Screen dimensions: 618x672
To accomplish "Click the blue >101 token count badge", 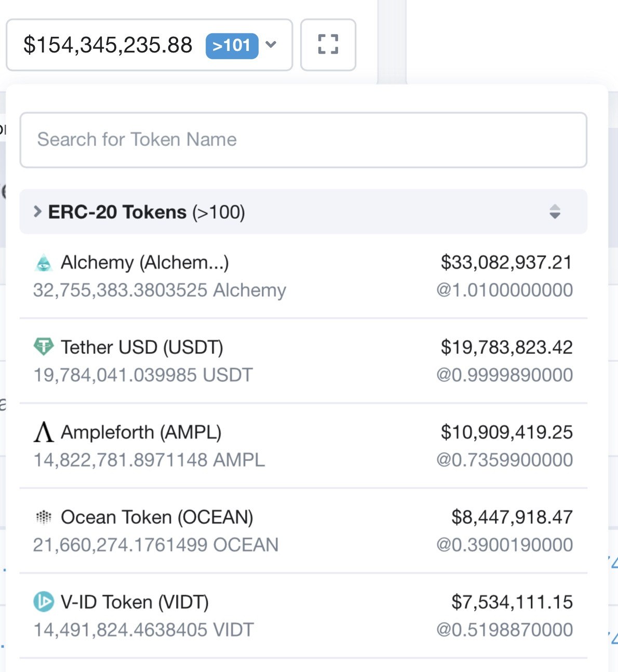I will (x=232, y=45).
